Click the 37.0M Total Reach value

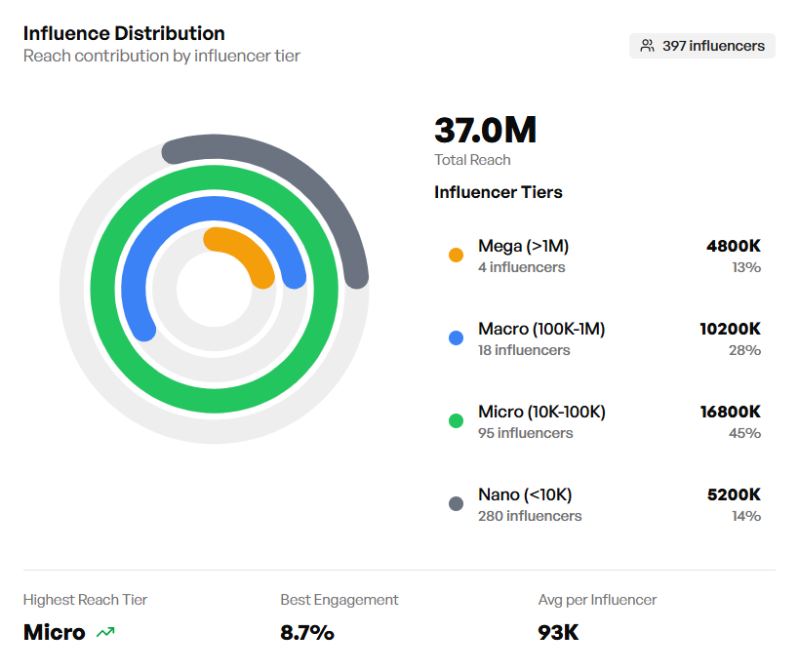485,131
